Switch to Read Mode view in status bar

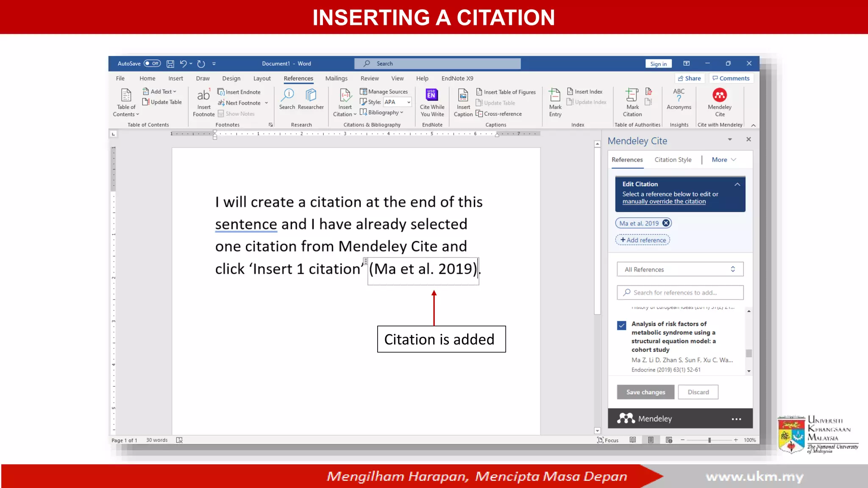[633, 440]
